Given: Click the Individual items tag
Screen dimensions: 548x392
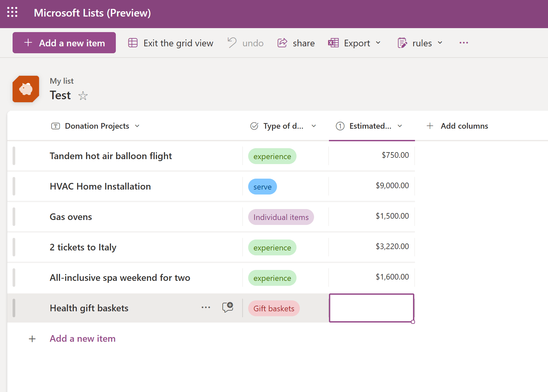Looking at the screenshot, I should (x=281, y=217).
